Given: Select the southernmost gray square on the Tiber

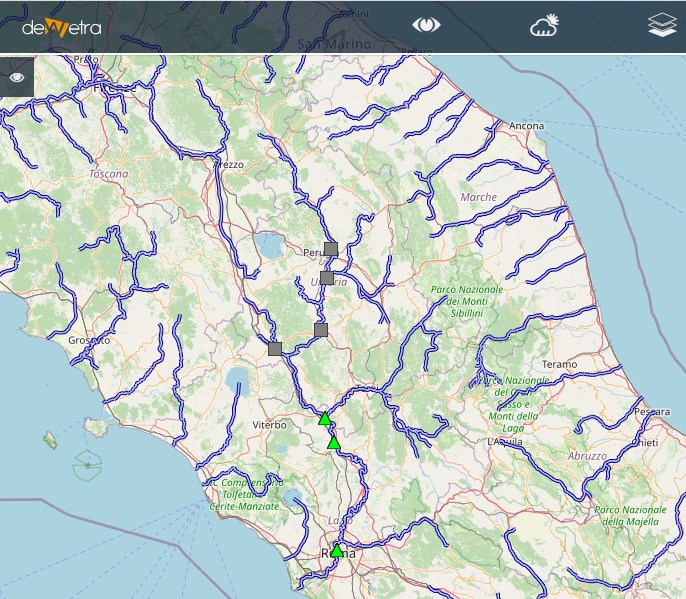Looking at the screenshot, I should pos(321,330).
